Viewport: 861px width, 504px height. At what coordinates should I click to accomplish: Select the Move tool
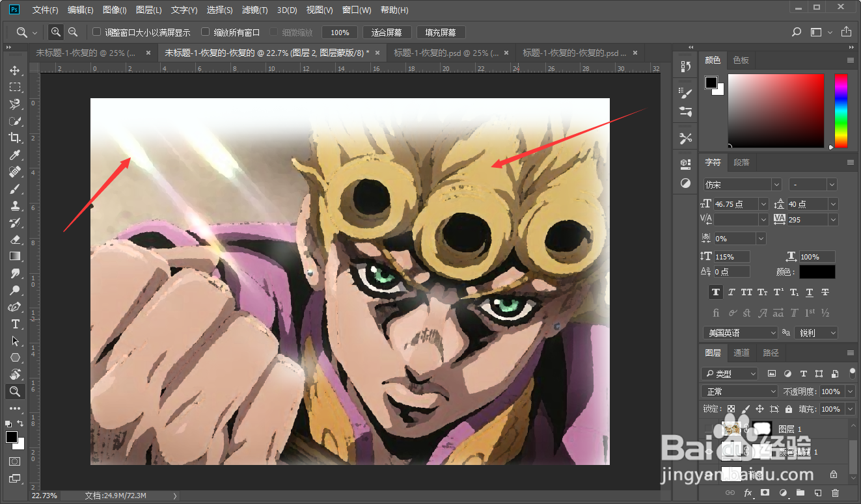[x=14, y=70]
